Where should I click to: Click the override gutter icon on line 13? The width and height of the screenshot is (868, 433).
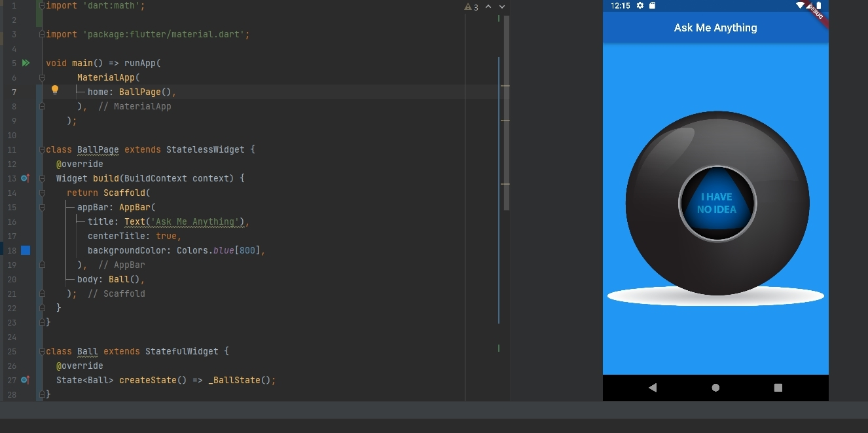25,178
